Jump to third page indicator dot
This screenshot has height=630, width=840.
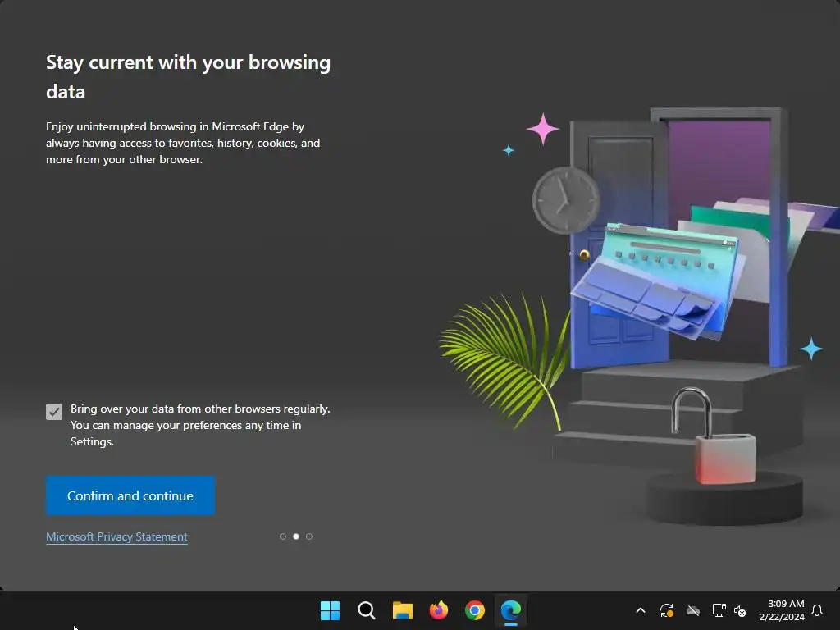[x=309, y=536]
